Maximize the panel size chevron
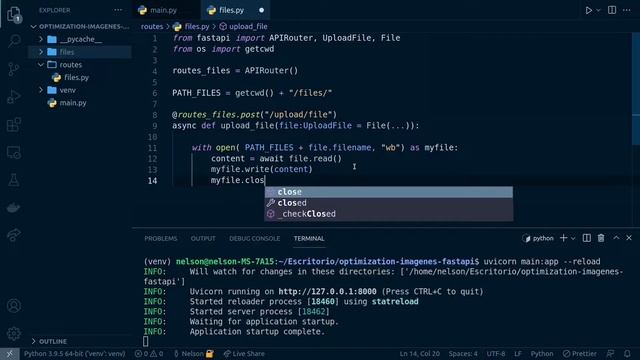The image size is (640, 360). pyautogui.click(x=616, y=238)
